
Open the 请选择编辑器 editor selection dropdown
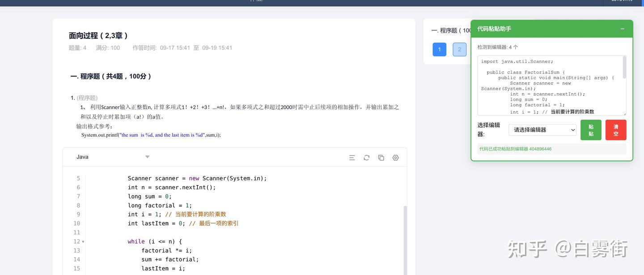coord(542,129)
